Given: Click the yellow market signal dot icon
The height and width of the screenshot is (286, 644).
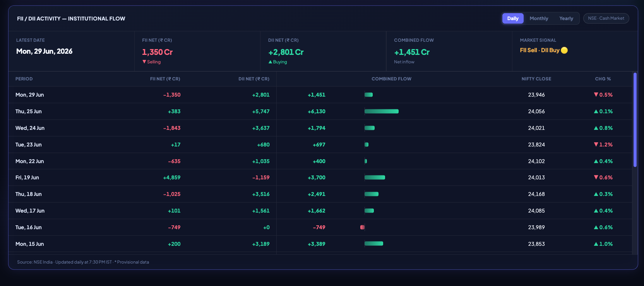Looking at the screenshot, I should pos(564,50).
